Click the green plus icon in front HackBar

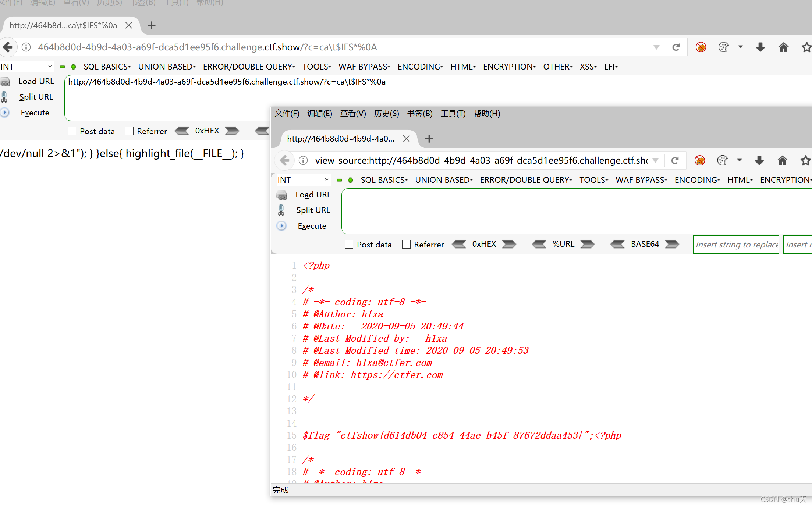pos(351,180)
